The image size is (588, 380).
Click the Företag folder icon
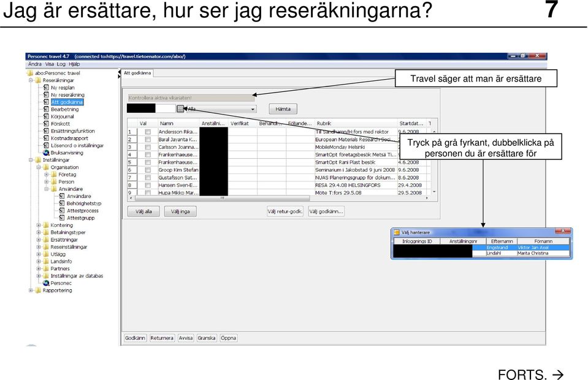click(54, 174)
